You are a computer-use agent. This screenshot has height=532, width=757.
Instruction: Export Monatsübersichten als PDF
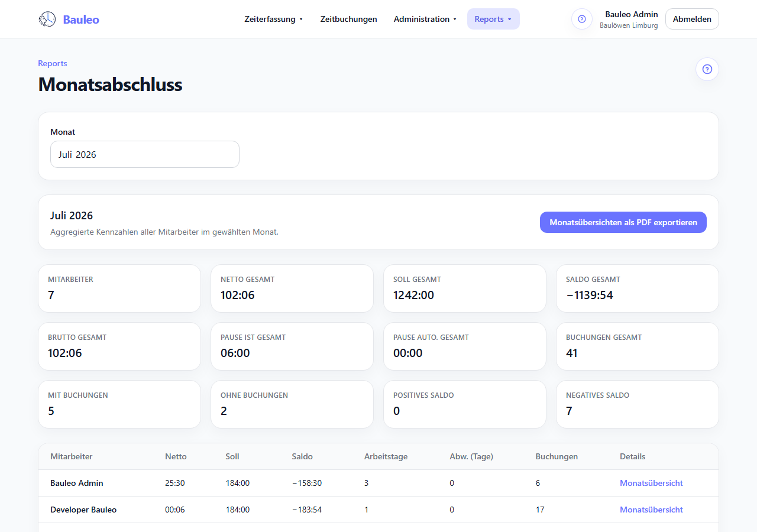tap(623, 222)
